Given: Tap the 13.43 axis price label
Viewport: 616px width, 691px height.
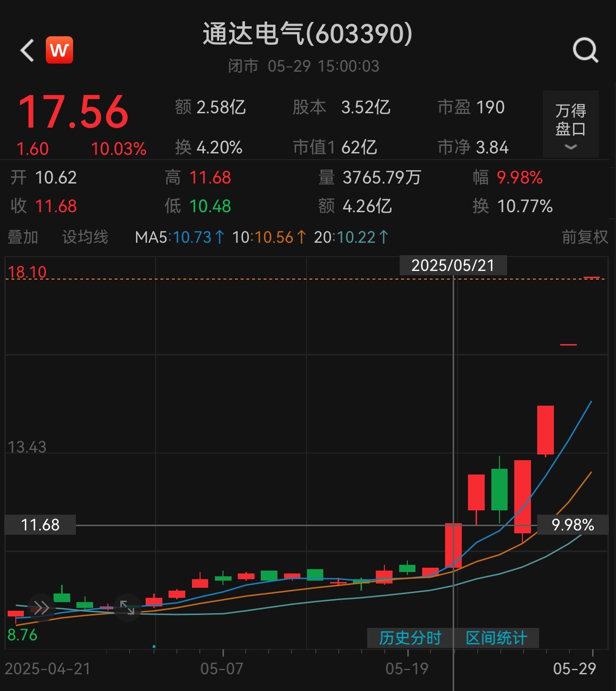Looking at the screenshot, I should 27,447.
